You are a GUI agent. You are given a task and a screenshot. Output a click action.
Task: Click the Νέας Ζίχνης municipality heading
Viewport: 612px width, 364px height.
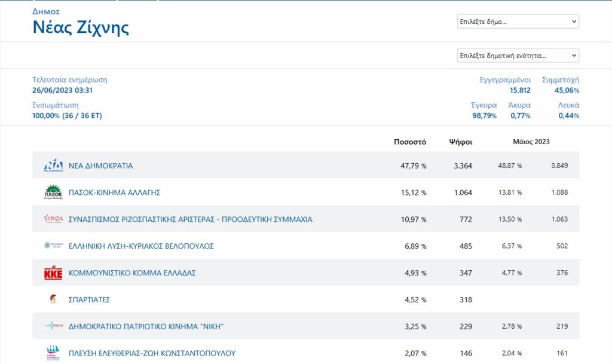pyautogui.click(x=81, y=27)
